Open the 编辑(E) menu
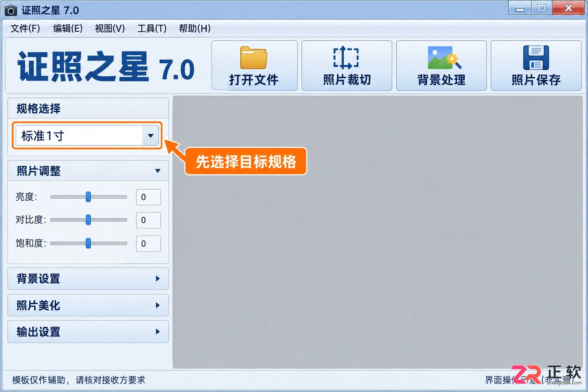The height and width of the screenshot is (392, 588). pos(68,28)
